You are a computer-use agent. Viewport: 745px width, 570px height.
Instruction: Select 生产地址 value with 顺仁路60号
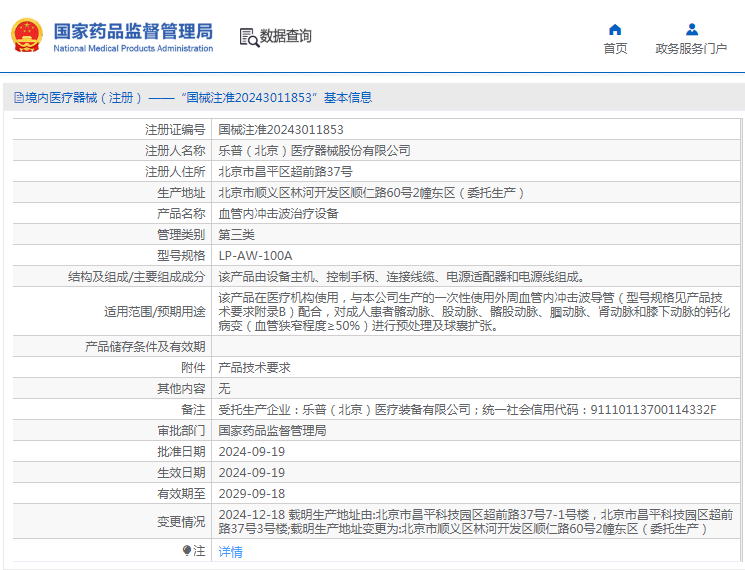coord(371,193)
